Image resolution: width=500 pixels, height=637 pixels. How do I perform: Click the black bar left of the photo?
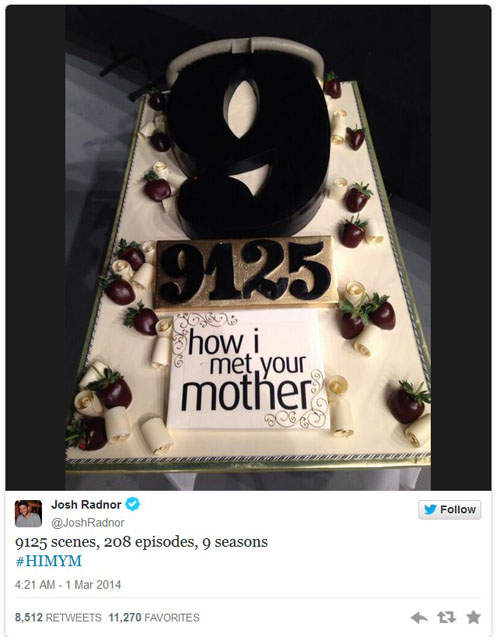click(x=35, y=248)
